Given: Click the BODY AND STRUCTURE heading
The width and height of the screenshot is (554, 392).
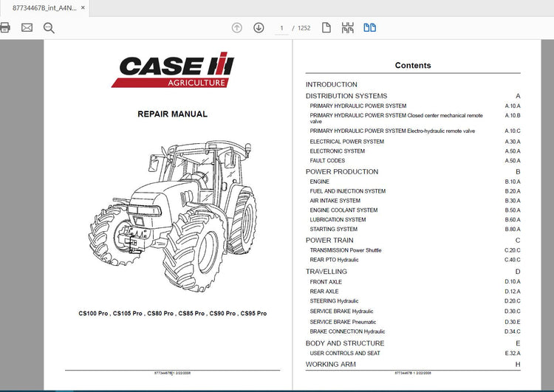Looking at the screenshot, I should pyautogui.click(x=345, y=343).
